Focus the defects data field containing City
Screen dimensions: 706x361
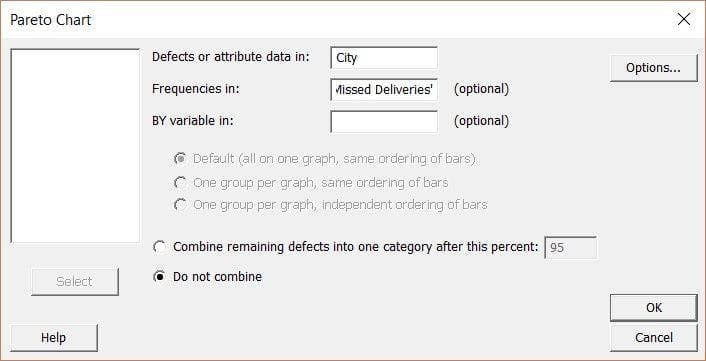coord(384,58)
